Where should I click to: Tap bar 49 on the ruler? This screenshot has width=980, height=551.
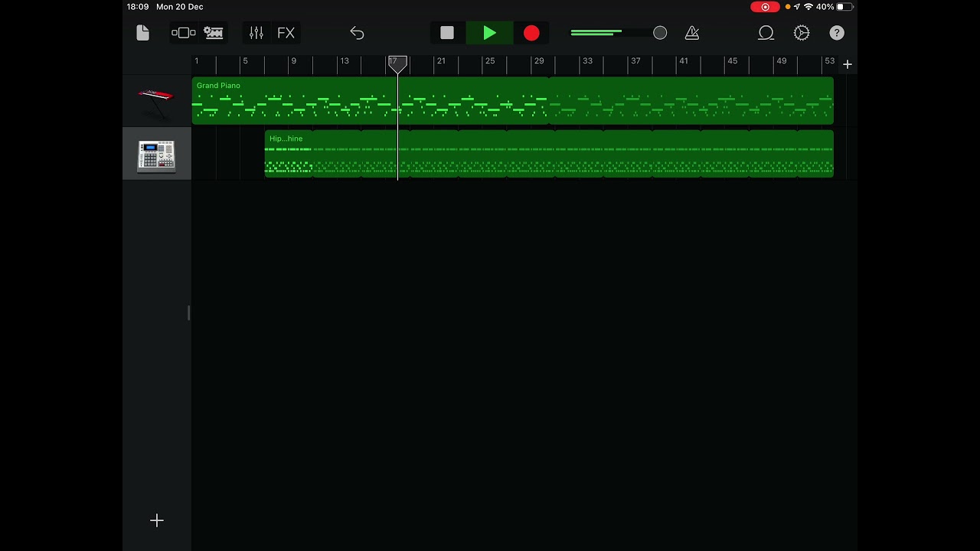[x=781, y=61]
